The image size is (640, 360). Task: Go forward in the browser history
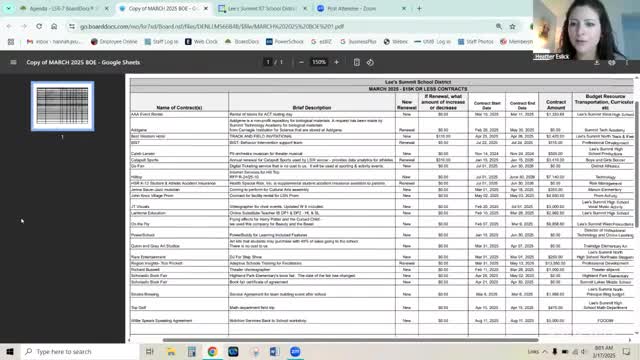(24, 27)
